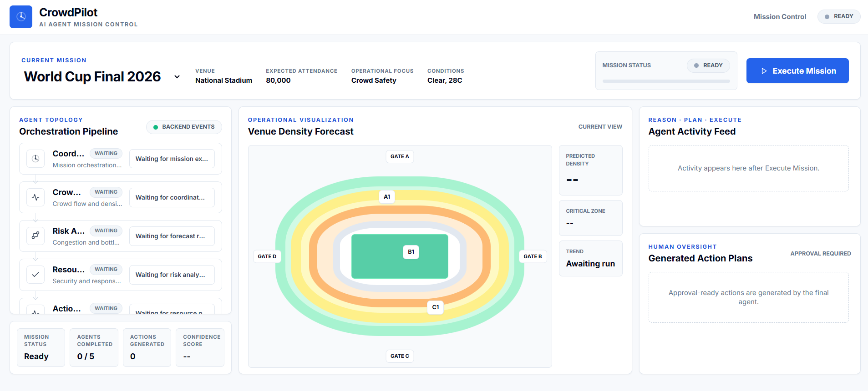Select the Gate A marker

point(400,156)
